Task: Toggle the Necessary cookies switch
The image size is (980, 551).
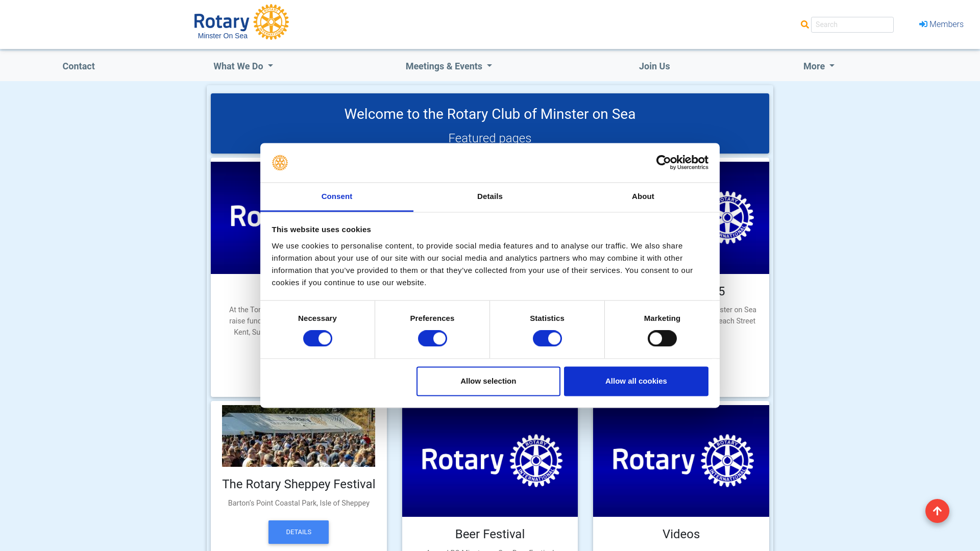Action: tap(317, 338)
